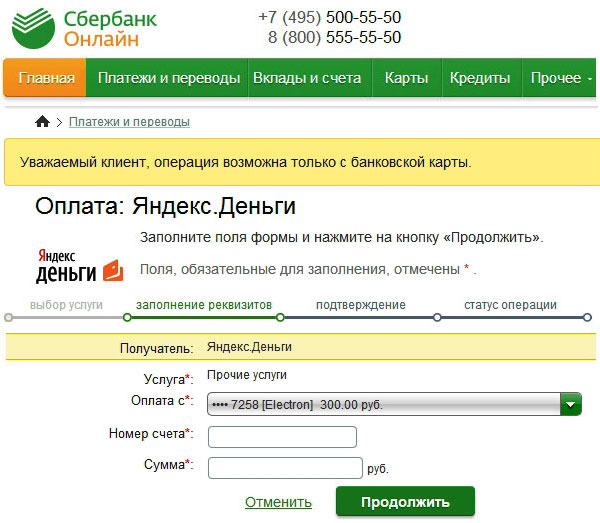Click the Sberbank Online logo
This screenshot has height=523, width=600.
84,29
